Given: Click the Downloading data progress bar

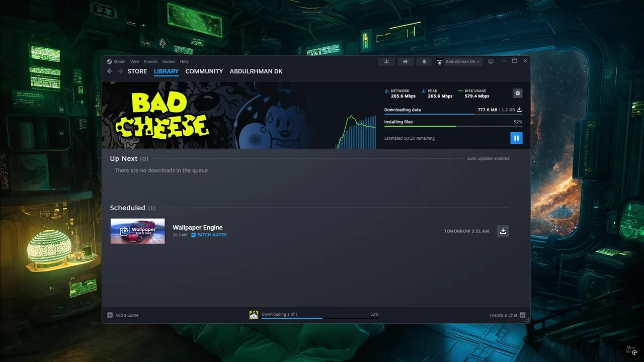Looking at the screenshot, I should click(x=453, y=115).
